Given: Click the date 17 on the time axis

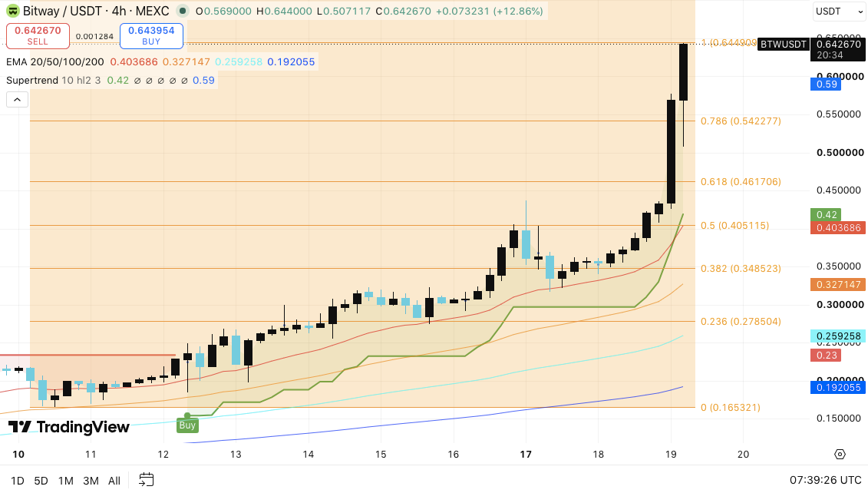Looking at the screenshot, I should click(x=526, y=455).
